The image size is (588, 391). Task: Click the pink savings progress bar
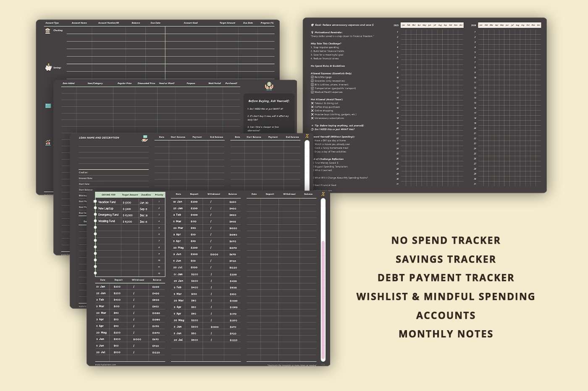pos(323,300)
